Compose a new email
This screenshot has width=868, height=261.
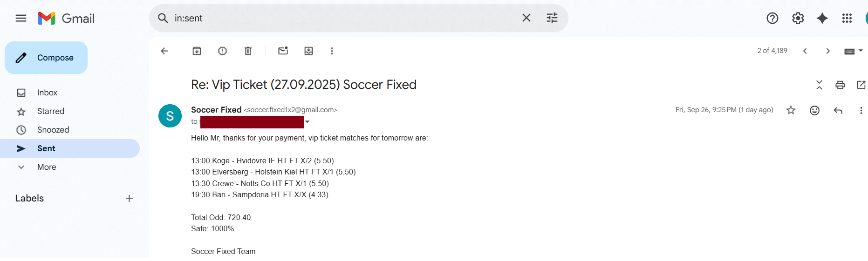[46, 58]
